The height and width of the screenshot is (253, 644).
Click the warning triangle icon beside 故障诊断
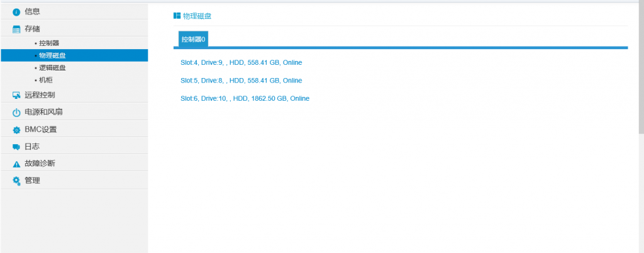pyautogui.click(x=16, y=164)
